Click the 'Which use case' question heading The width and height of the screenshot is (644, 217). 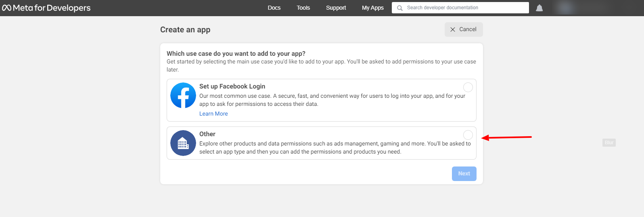pyautogui.click(x=236, y=53)
